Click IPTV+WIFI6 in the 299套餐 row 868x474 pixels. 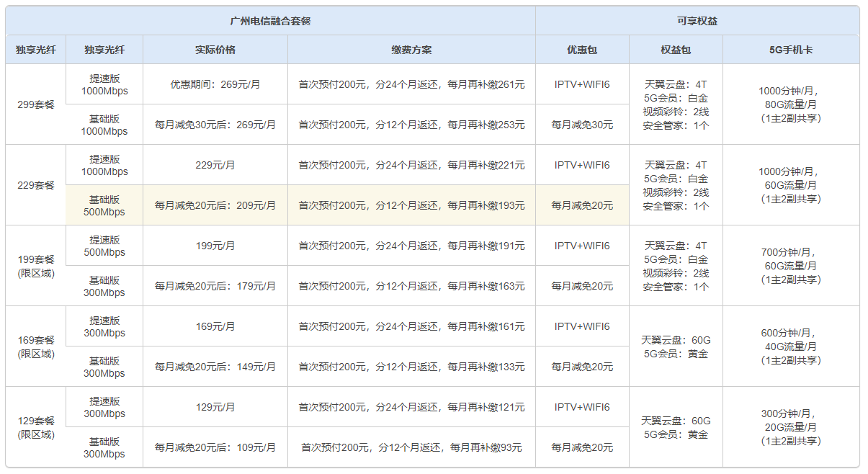(582, 84)
